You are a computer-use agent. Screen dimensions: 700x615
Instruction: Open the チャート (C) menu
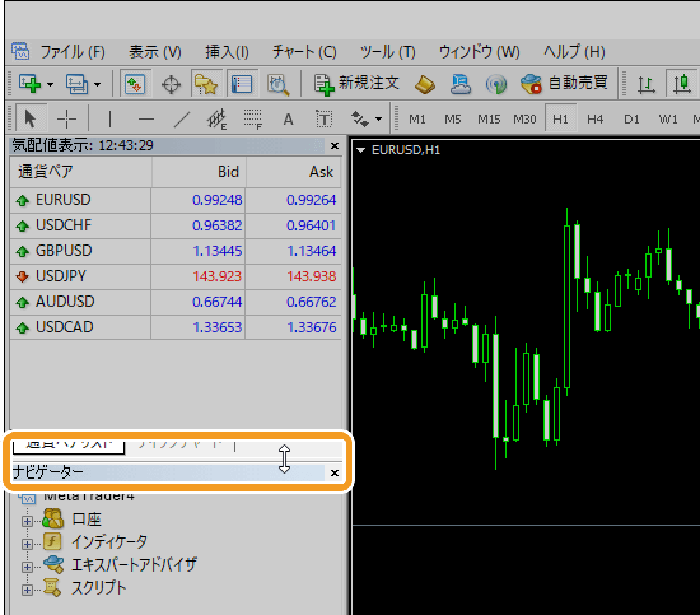click(304, 52)
